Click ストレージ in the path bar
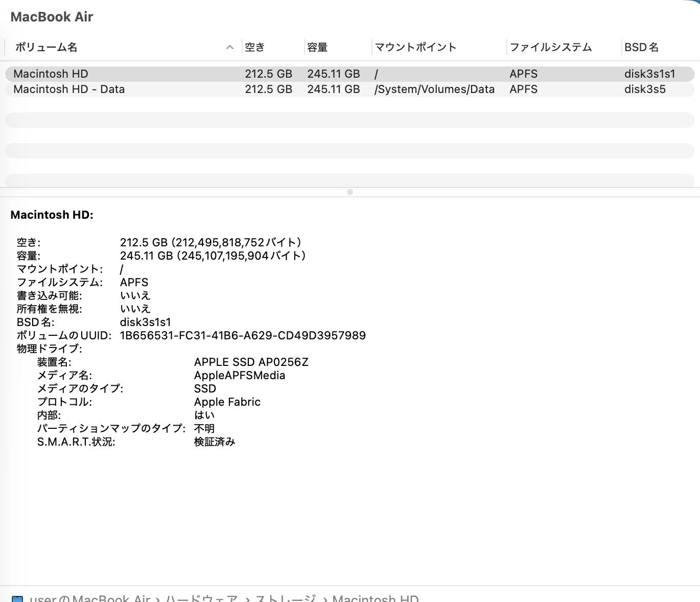The height and width of the screenshot is (602, 700). tap(286, 598)
